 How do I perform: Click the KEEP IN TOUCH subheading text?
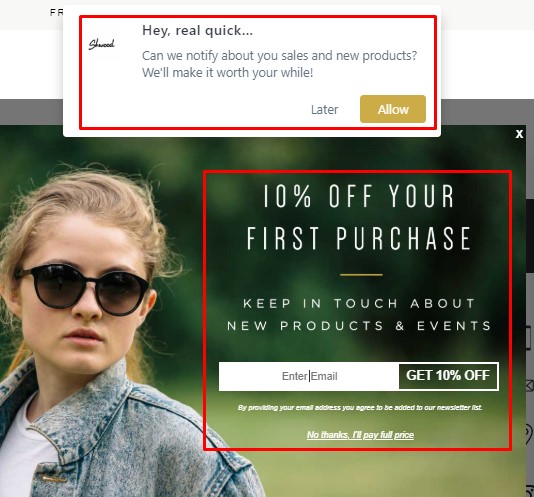coord(359,314)
